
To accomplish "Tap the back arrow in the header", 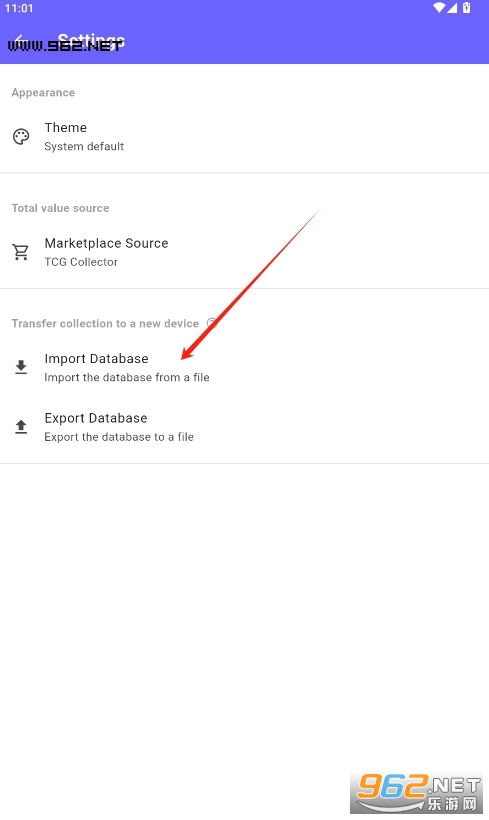I will [21, 40].
